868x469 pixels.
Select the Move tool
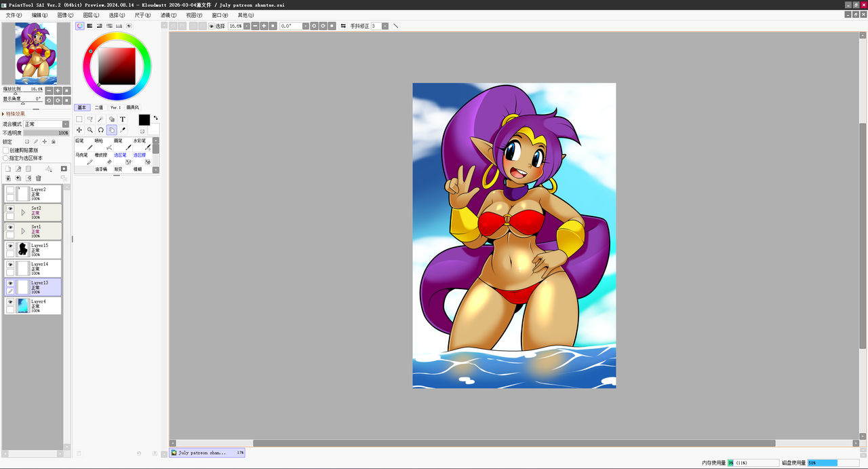79,130
